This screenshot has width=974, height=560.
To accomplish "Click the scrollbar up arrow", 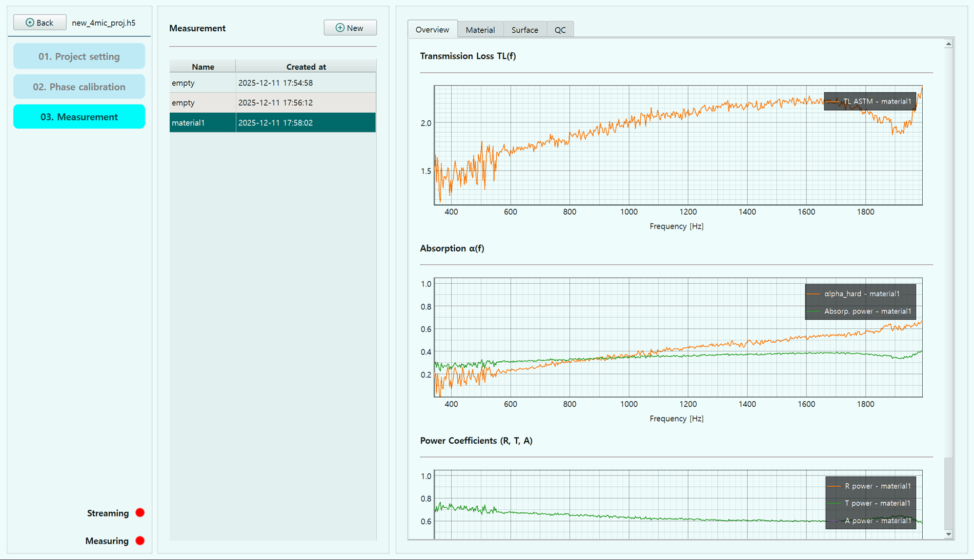I will click(x=948, y=44).
